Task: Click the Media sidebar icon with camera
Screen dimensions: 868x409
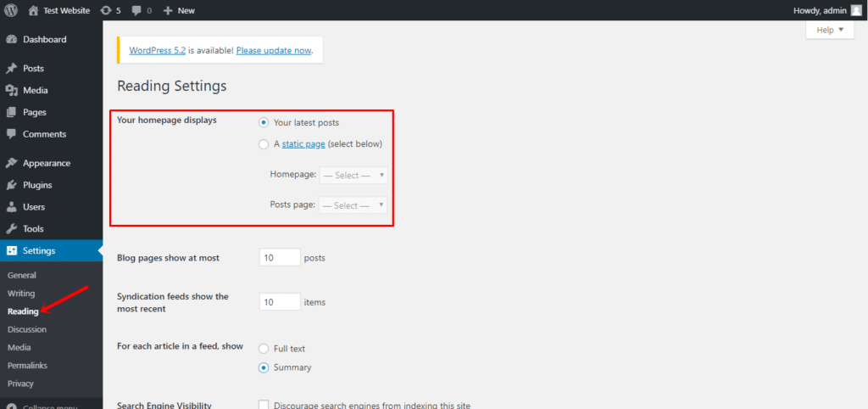Action: pos(11,90)
